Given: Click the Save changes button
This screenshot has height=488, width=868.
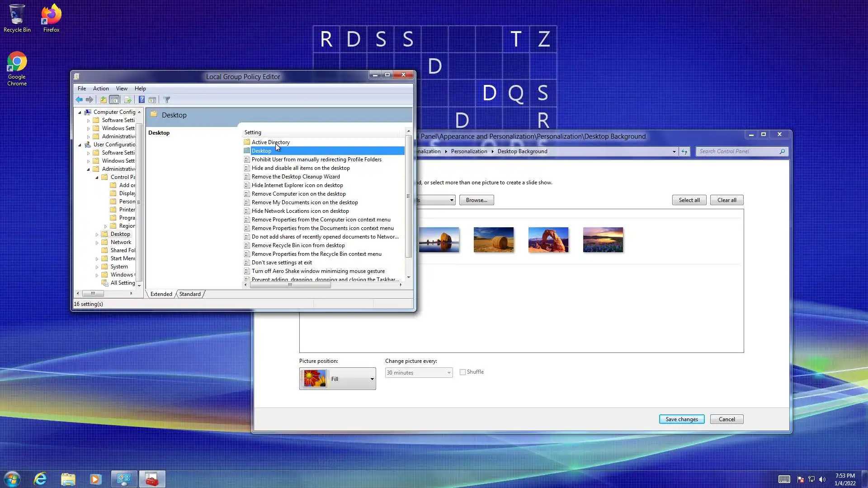Looking at the screenshot, I should tap(681, 419).
